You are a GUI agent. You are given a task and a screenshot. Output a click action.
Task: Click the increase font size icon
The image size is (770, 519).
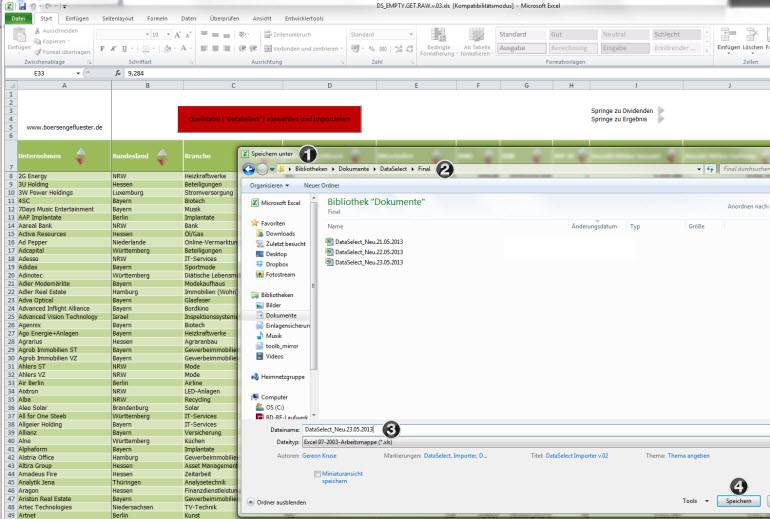(x=177, y=35)
